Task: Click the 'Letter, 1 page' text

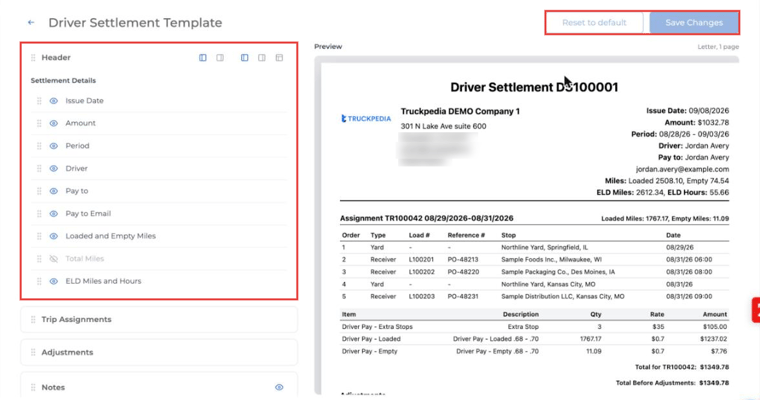Action: point(718,47)
